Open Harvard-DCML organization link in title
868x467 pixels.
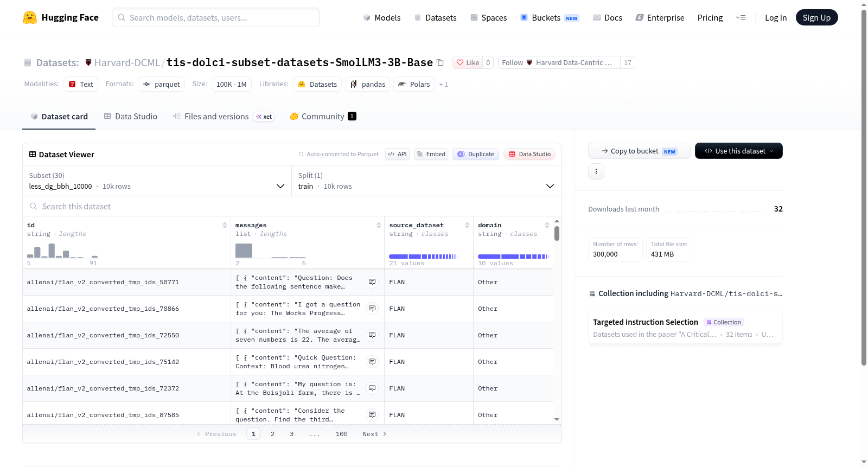[x=127, y=63]
